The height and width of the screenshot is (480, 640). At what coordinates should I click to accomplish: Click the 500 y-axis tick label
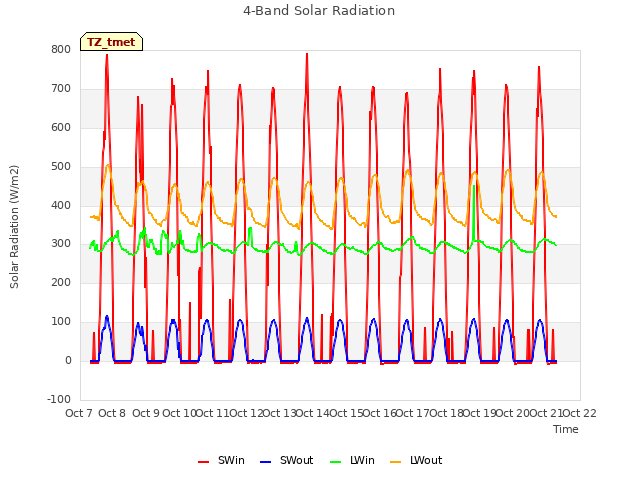(x=61, y=167)
